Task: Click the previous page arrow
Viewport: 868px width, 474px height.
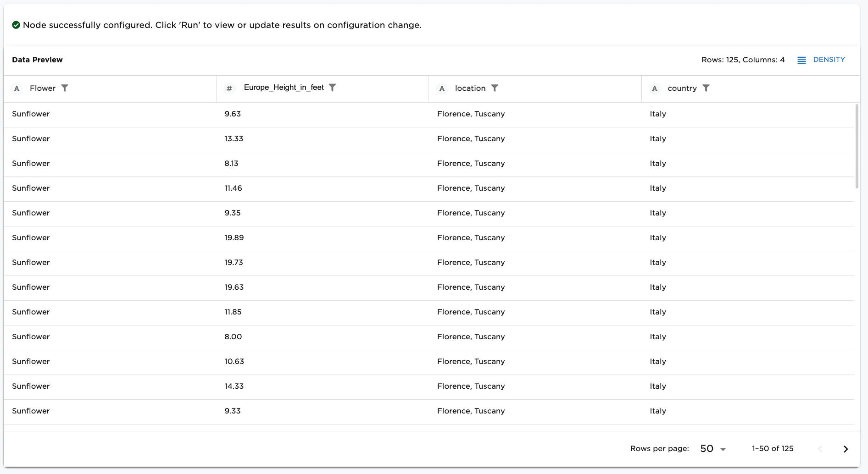Action: click(820, 449)
